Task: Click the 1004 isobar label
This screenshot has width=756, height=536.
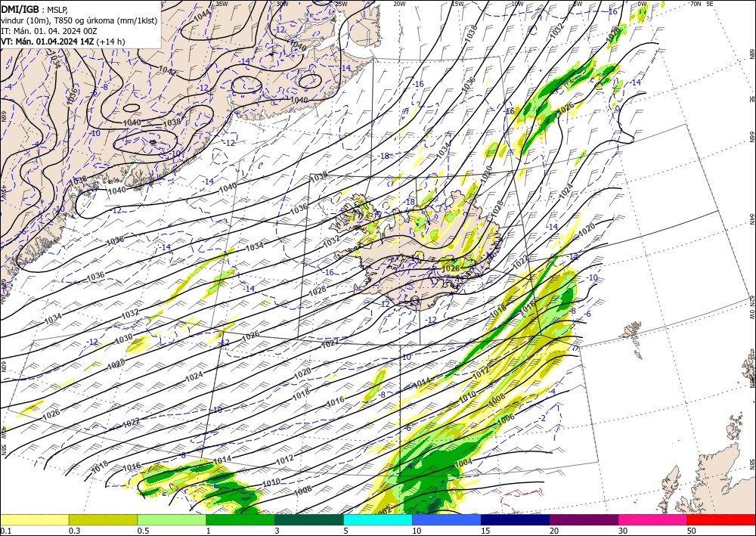Action: click(463, 462)
